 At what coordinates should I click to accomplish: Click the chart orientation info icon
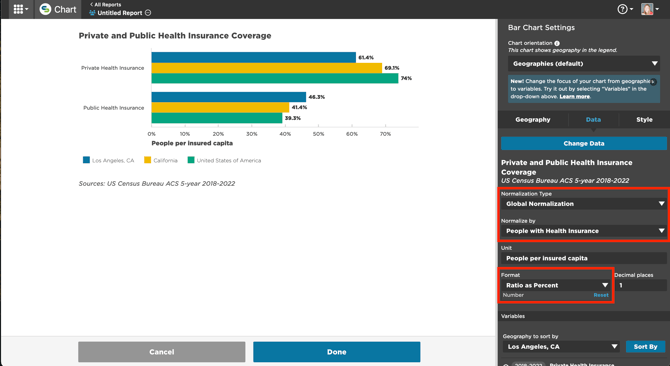pyautogui.click(x=557, y=43)
